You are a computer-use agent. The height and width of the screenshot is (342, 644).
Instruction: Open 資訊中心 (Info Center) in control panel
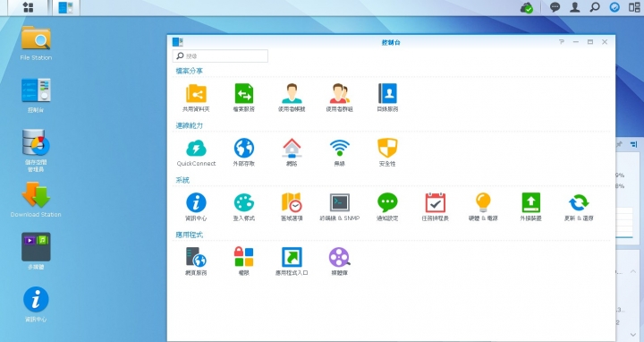tap(196, 202)
